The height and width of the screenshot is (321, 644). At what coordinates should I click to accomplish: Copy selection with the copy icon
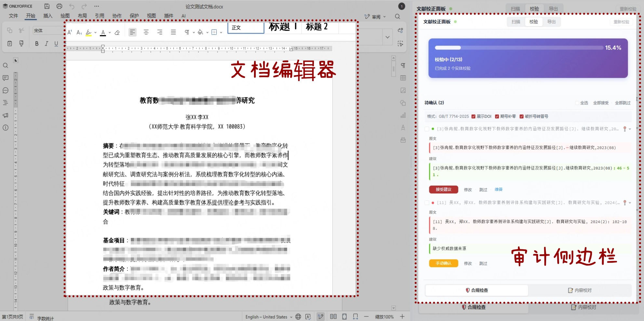click(10, 30)
